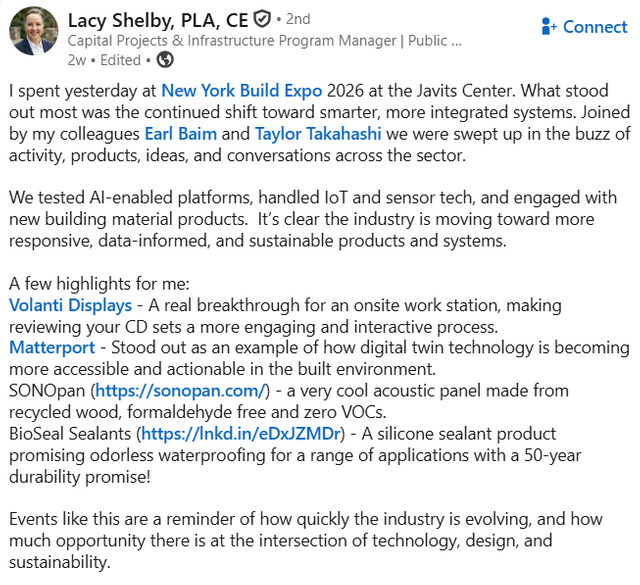Click Lacy Shelby's profile photo
Image resolution: width=640 pixels, height=585 pixels.
33,31
